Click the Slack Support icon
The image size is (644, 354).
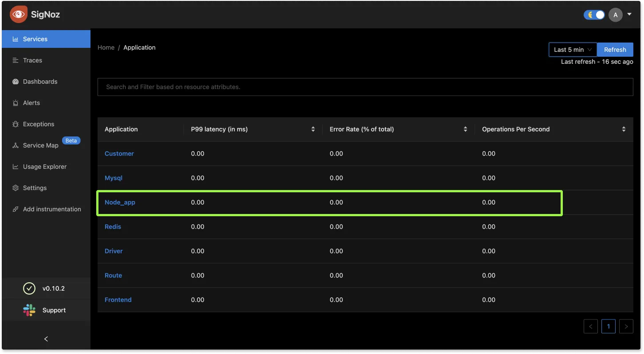tap(29, 310)
